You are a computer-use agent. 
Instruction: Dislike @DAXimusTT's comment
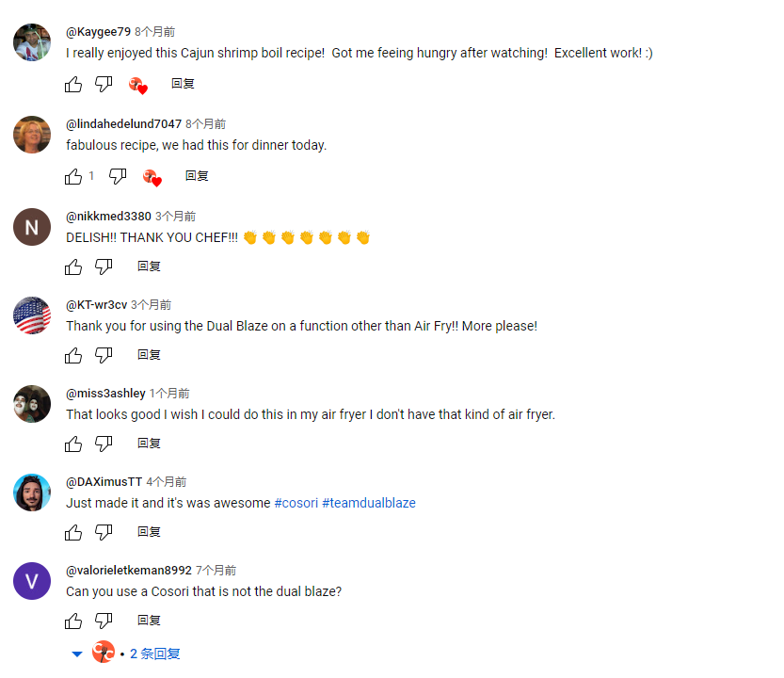104,532
